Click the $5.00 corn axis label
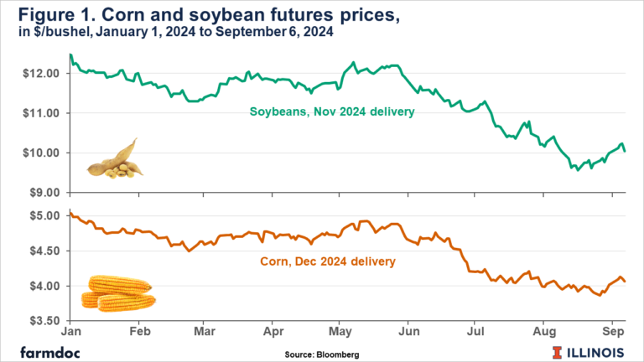 (44, 216)
